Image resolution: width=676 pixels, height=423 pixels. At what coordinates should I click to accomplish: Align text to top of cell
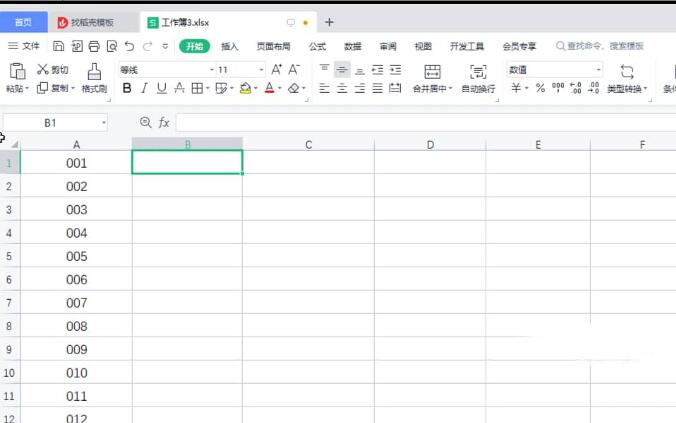coord(325,69)
